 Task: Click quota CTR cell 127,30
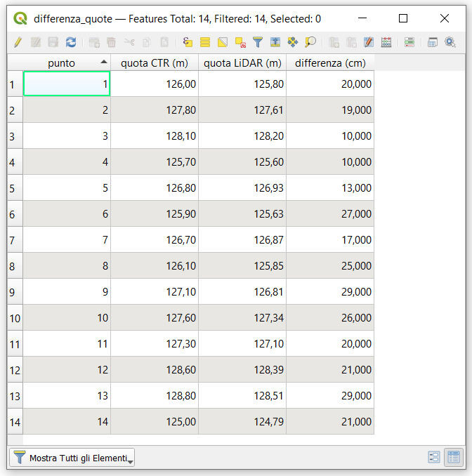pyautogui.click(x=155, y=343)
